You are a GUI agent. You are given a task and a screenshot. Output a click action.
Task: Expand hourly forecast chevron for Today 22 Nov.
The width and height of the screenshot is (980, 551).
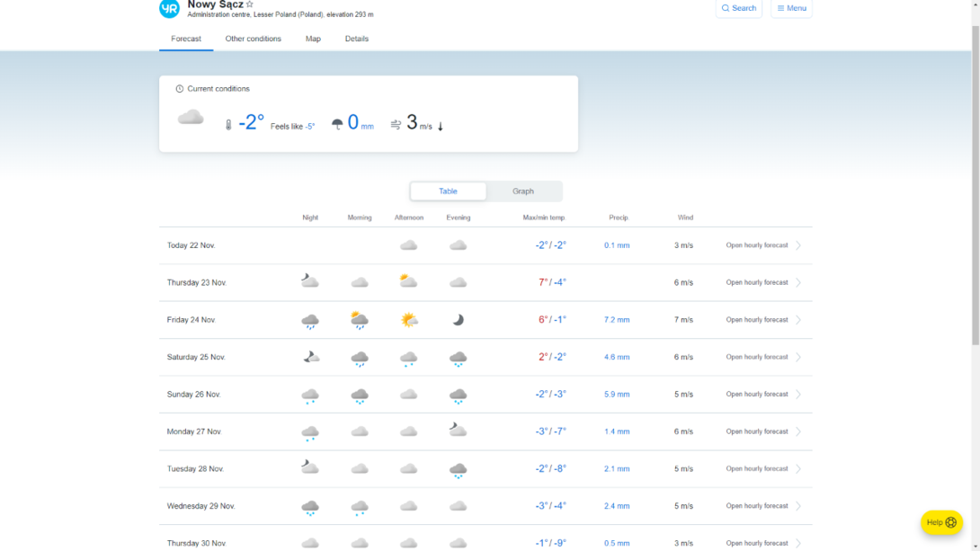(x=798, y=245)
